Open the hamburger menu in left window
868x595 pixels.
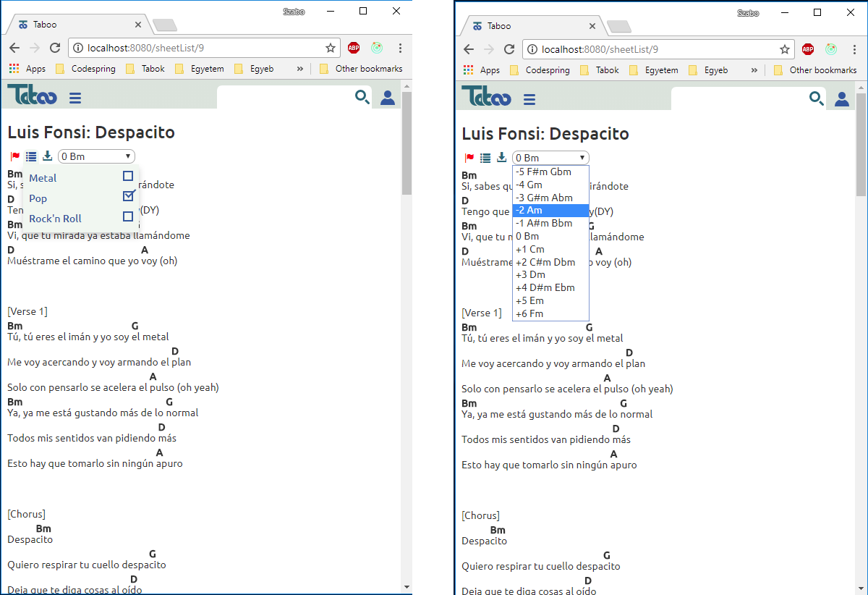[x=75, y=98]
